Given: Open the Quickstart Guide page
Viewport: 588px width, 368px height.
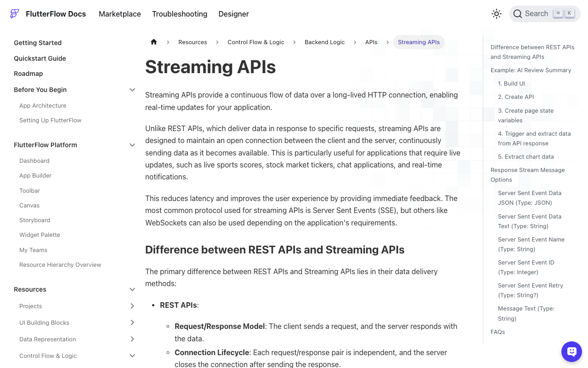Looking at the screenshot, I should point(40,58).
